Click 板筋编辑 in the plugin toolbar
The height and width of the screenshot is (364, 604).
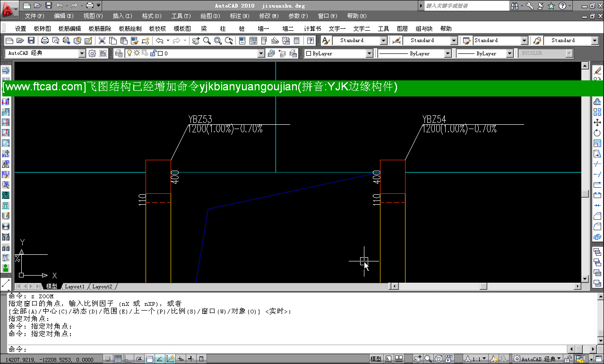[x=70, y=28]
